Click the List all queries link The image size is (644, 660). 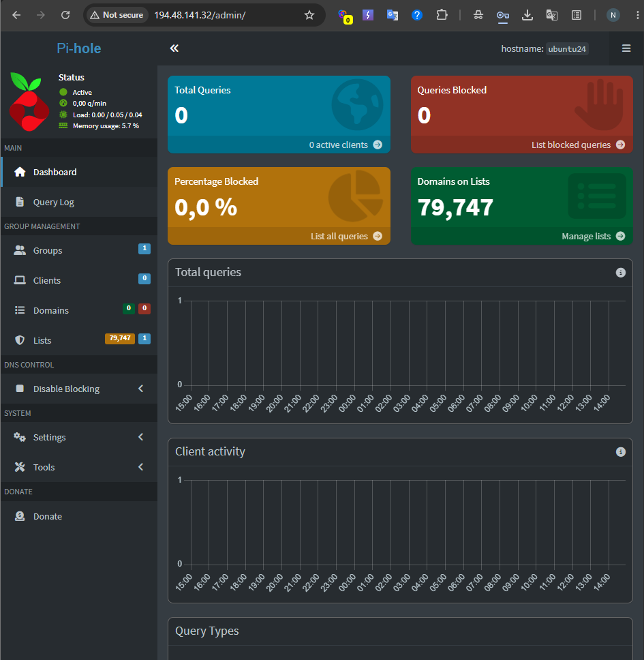coord(279,236)
